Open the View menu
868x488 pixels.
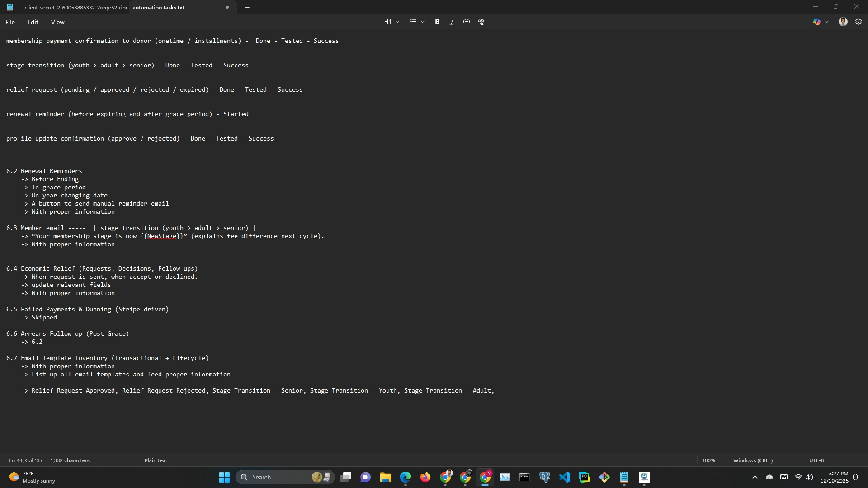57,22
